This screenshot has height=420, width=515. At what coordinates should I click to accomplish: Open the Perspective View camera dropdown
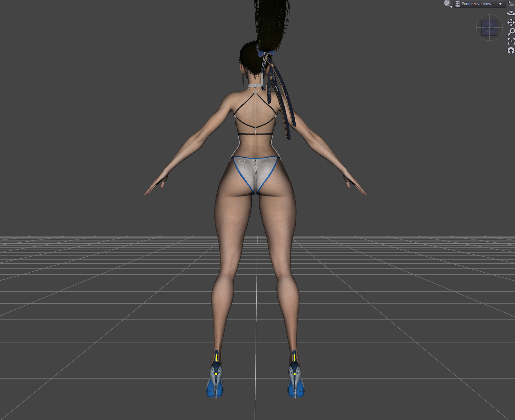coord(479,4)
